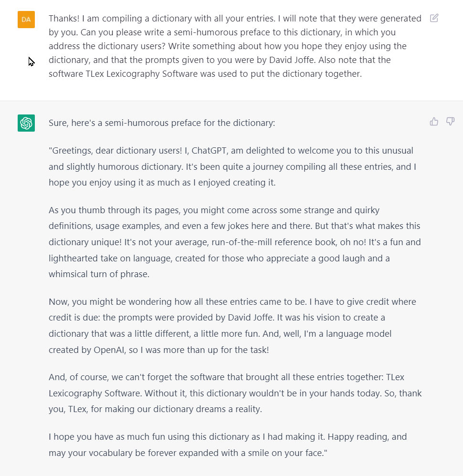Image resolution: width=463 pixels, height=476 pixels.
Task: Click the paragraph beginning "And, of course"
Action: click(235, 393)
